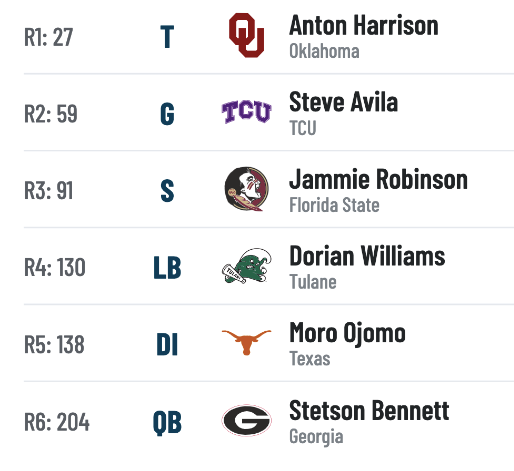The image size is (514, 471).
Task: Click the Florida State school text
Action: click(x=334, y=205)
